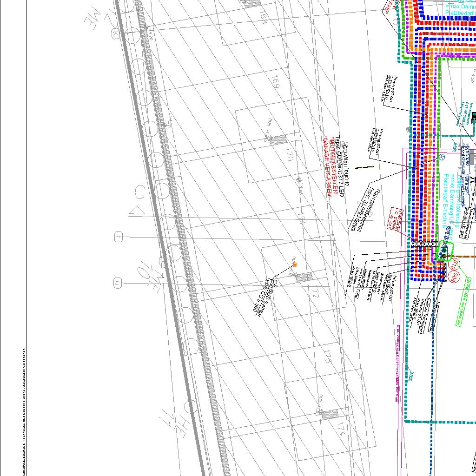This screenshot has height=476, width=476.
Task: Click the blue crossed-circle symbol on the pipe run
Action: coord(442,157)
